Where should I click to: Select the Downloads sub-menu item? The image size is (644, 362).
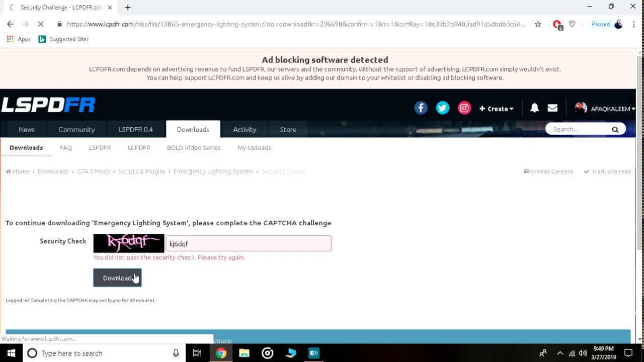click(26, 148)
